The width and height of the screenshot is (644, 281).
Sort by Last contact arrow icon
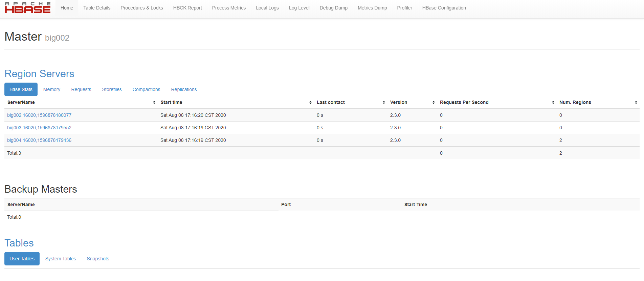pyautogui.click(x=384, y=103)
